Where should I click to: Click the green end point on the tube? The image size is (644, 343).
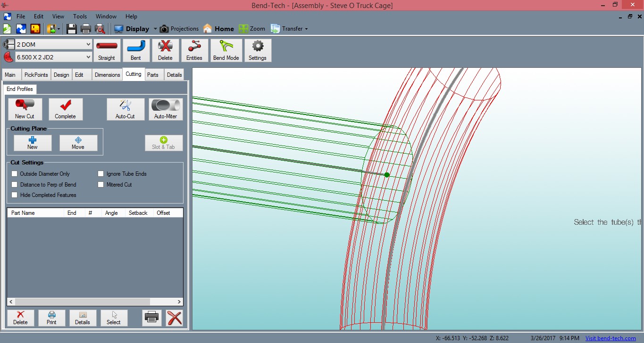pos(387,175)
